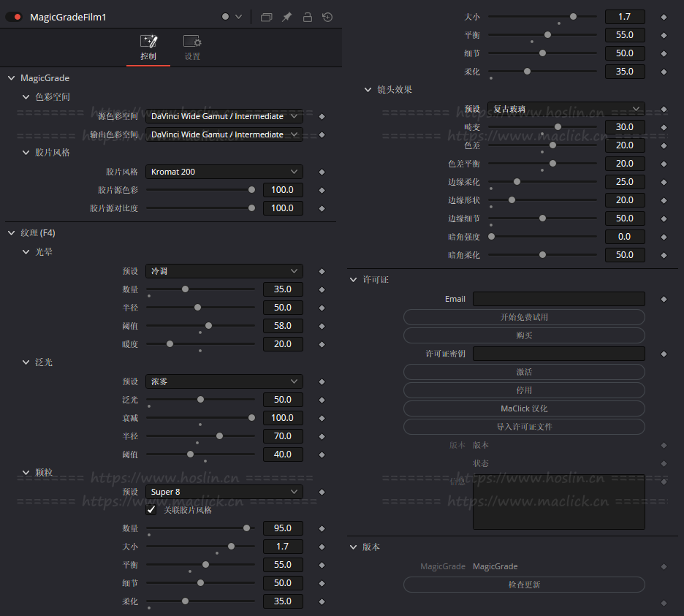Click the 激活 button
Viewport: 684px width, 616px height.
pos(524,372)
